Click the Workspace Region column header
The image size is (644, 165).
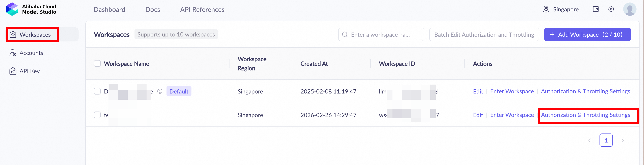[x=252, y=64]
